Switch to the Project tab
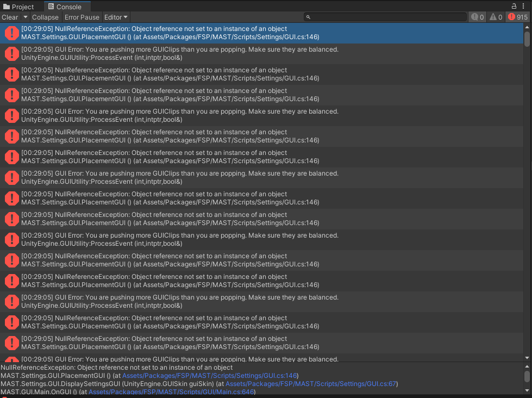The height and width of the screenshot is (398, 532). (18, 7)
